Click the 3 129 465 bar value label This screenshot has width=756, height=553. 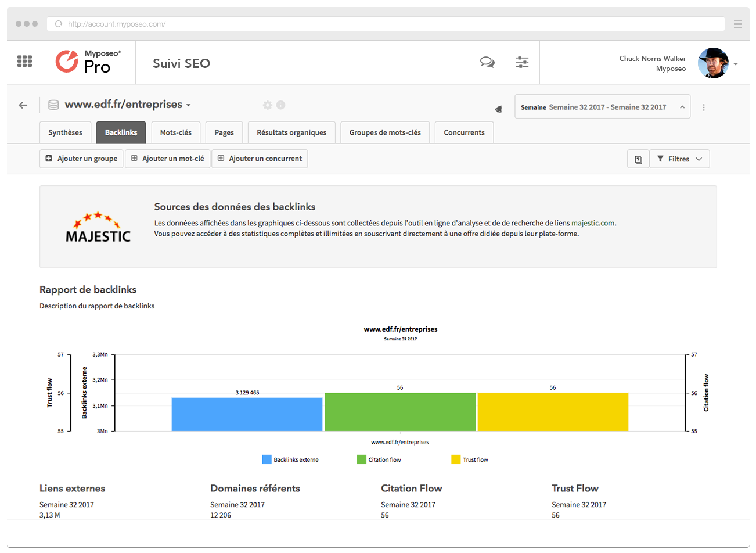tap(247, 393)
